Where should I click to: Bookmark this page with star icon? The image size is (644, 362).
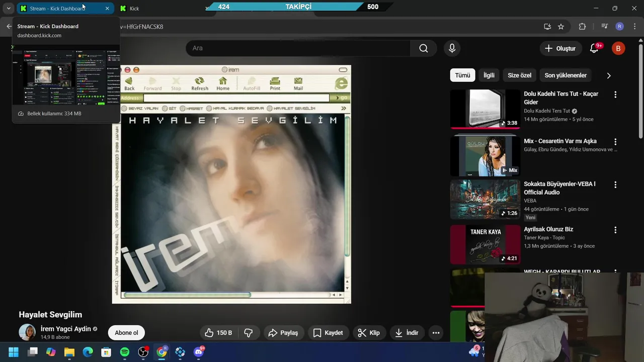click(561, 27)
